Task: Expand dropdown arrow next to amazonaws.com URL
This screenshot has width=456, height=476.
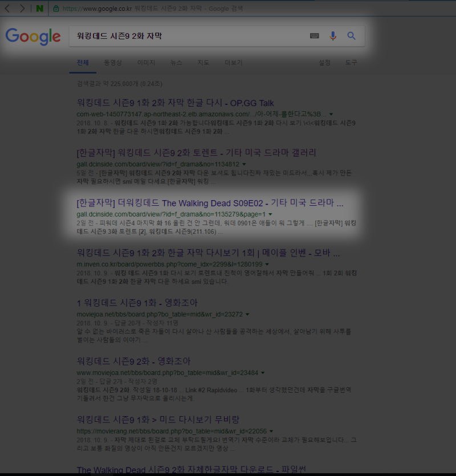Action: pyautogui.click(x=331, y=115)
